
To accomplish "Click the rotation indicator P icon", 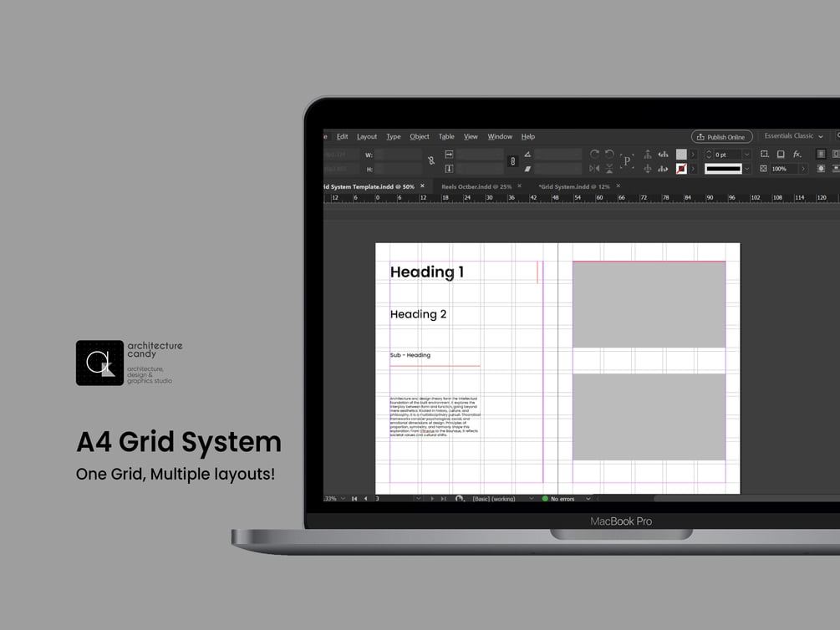I will 627,160.
